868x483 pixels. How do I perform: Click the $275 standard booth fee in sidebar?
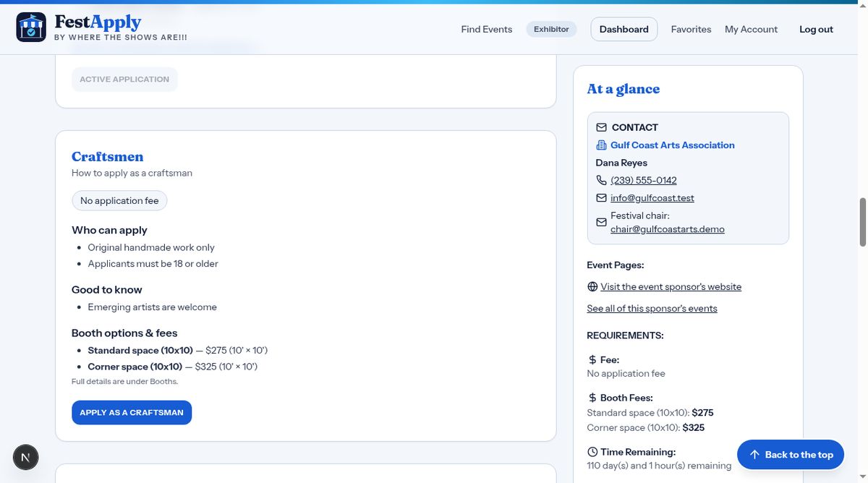click(x=703, y=413)
